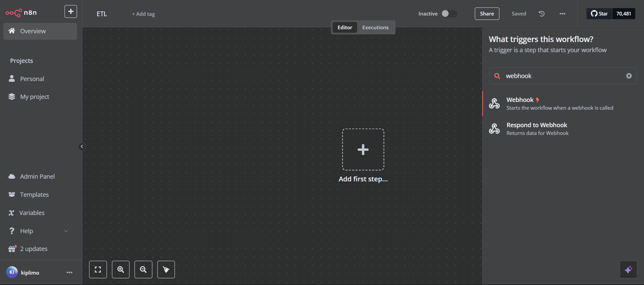The height and width of the screenshot is (285, 644).
Task: Open the workflow options ellipsis menu
Action: point(562,14)
